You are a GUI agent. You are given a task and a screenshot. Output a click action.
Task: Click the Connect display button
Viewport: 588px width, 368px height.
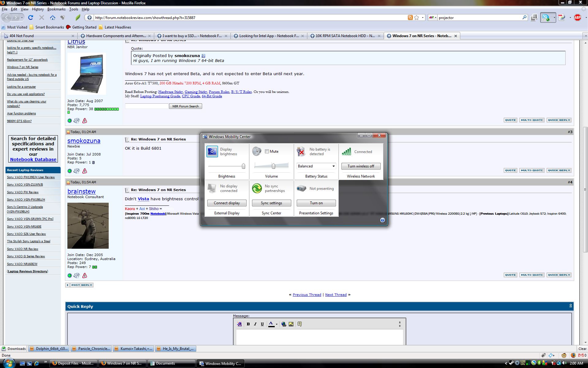click(227, 203)
